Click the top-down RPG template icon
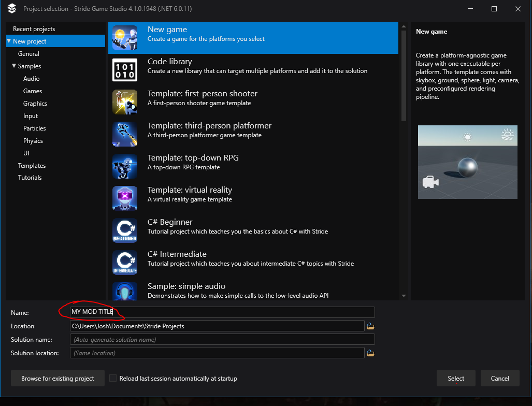This screenshot has height=406, width=532. (x=125, y=166)
